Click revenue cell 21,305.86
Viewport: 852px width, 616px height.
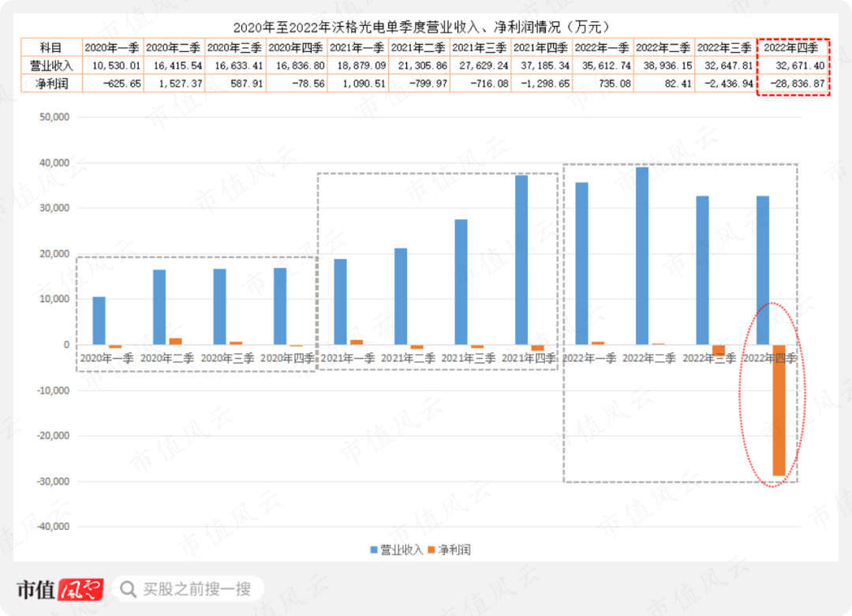[419, 65]
